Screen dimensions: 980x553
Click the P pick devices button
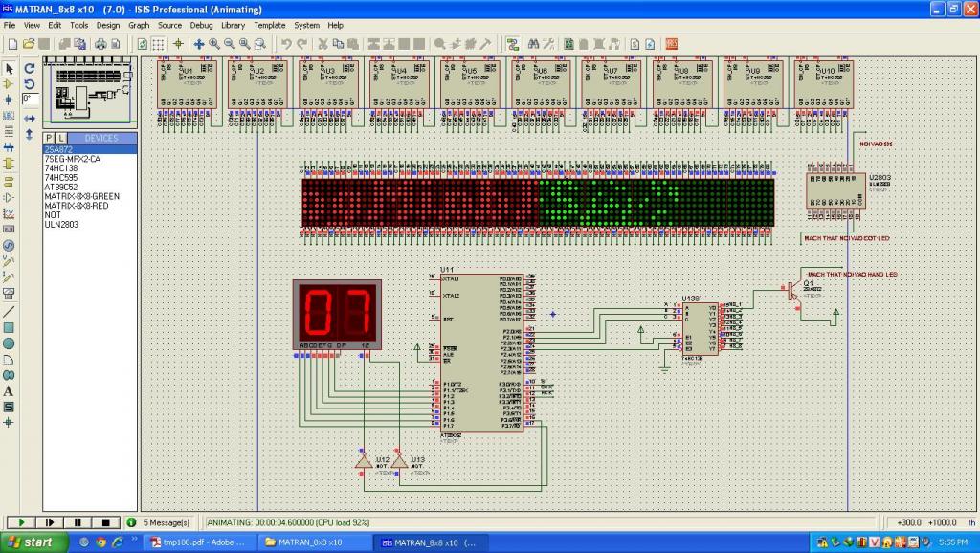(50, 138)
